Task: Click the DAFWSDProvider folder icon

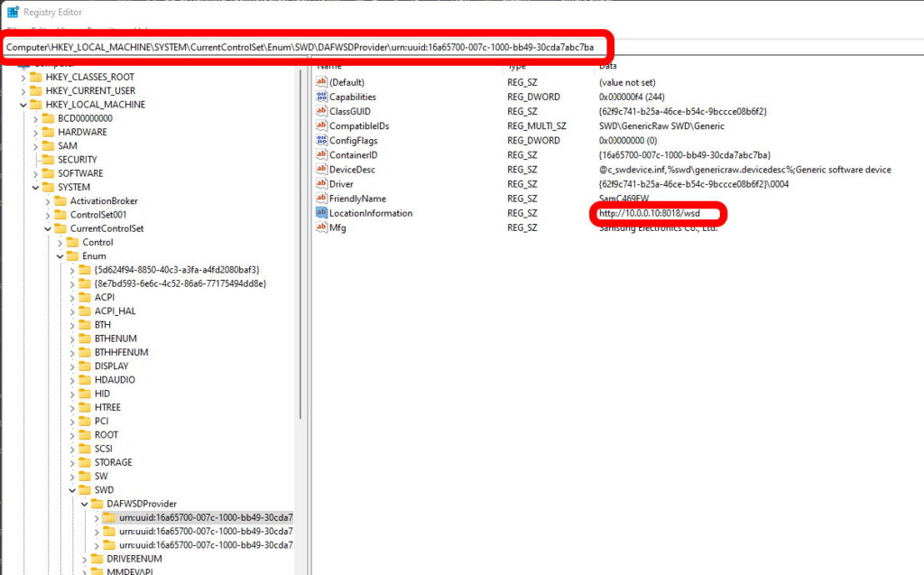Action: (97, 504)
